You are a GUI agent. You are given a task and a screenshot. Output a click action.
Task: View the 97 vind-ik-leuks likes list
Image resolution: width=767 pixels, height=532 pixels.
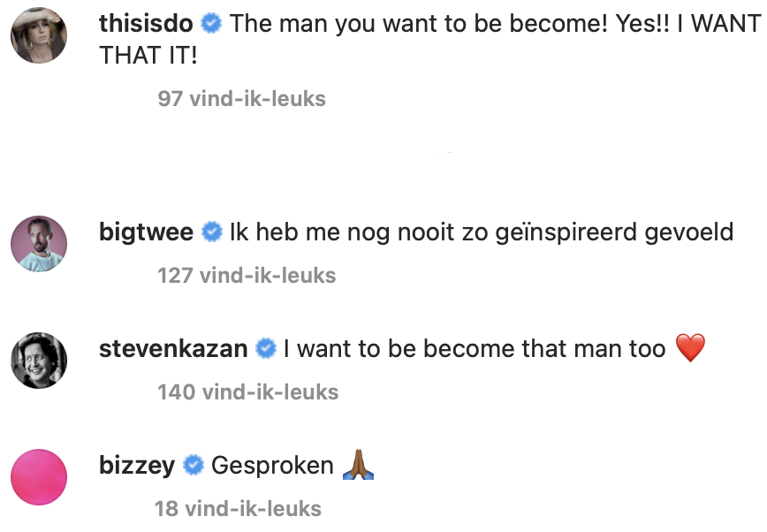click(x=241, y=99)
